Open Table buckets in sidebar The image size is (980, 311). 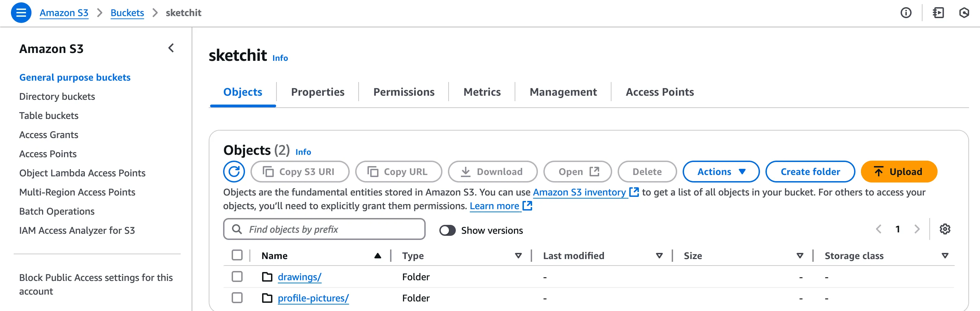tap(49, 116)
